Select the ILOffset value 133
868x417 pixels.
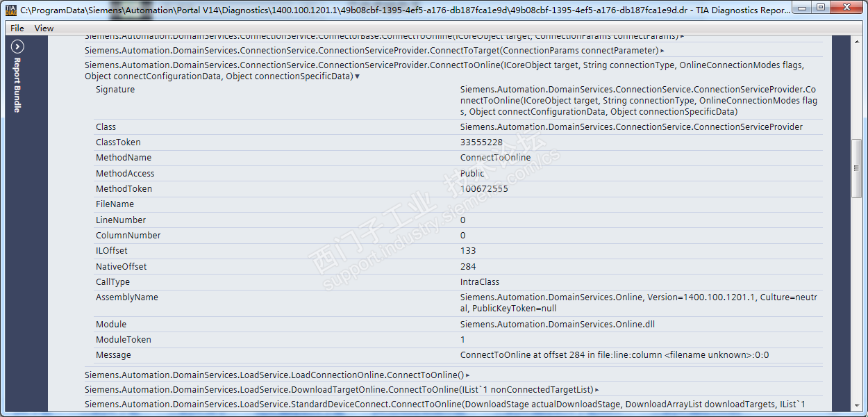coord(468,251)
